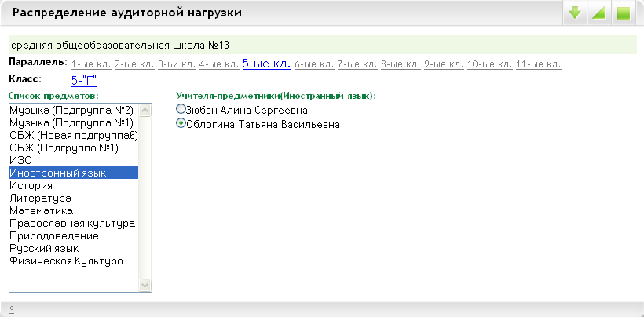The width and height of the screenshot is (644, 317).
Task: Select ОБЖ (Подгруппа №1) subject
Action: (74, 148)
